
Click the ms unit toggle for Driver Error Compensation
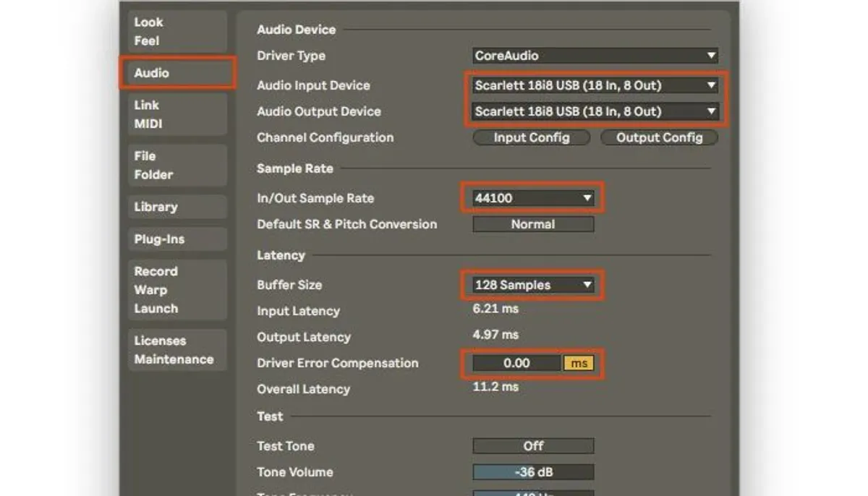click(577, 363)
